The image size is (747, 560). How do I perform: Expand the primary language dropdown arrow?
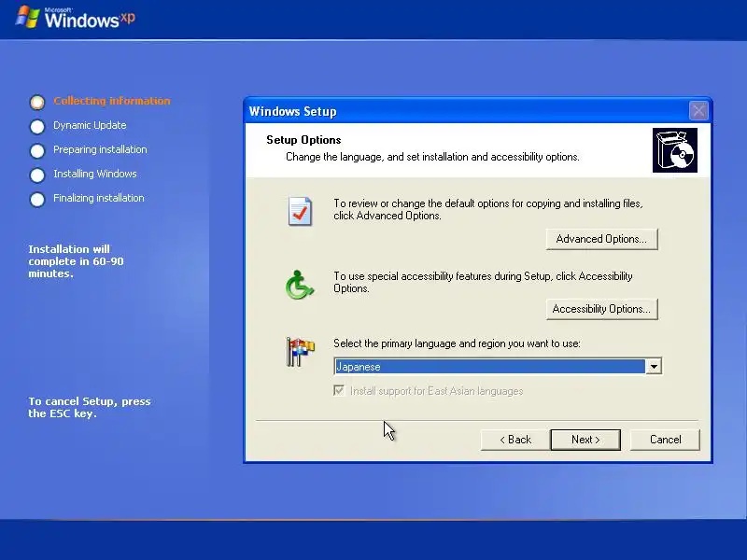(654, 366)
